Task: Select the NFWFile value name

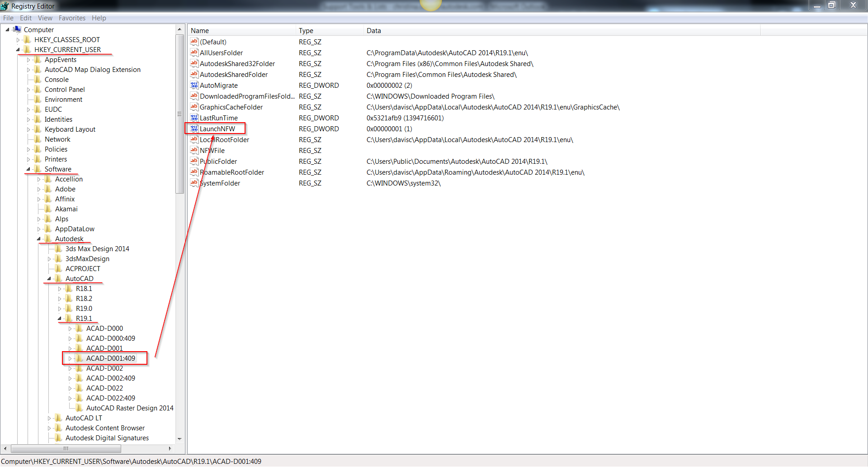Action: point(212,150)
